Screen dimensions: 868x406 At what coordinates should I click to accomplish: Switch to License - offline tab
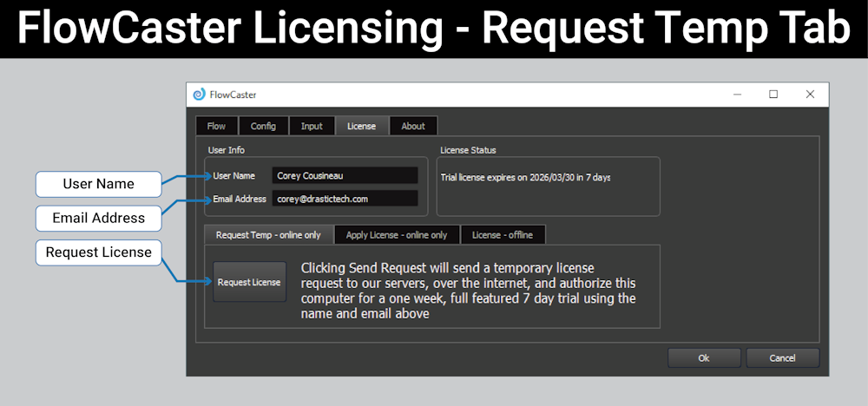[503, 234]
